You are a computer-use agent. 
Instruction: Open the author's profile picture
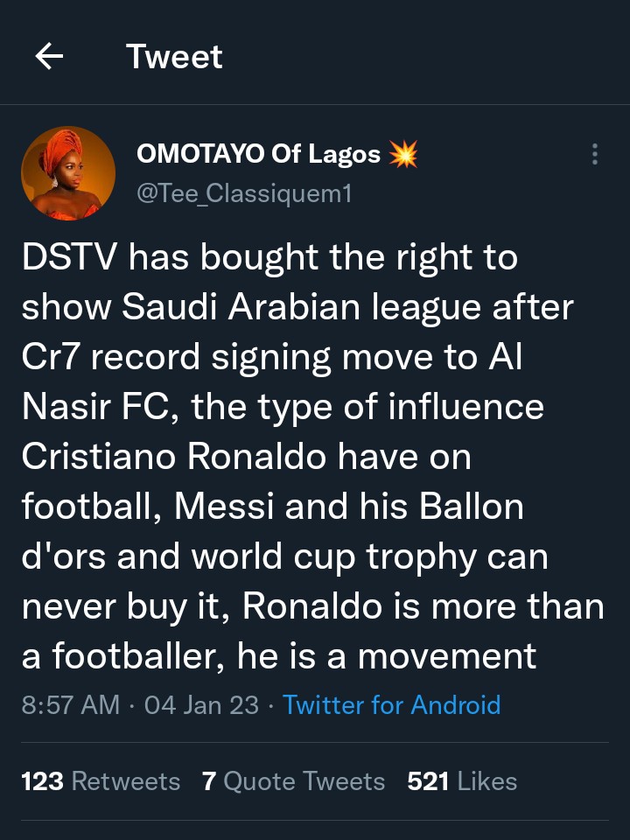pos(68,172)
